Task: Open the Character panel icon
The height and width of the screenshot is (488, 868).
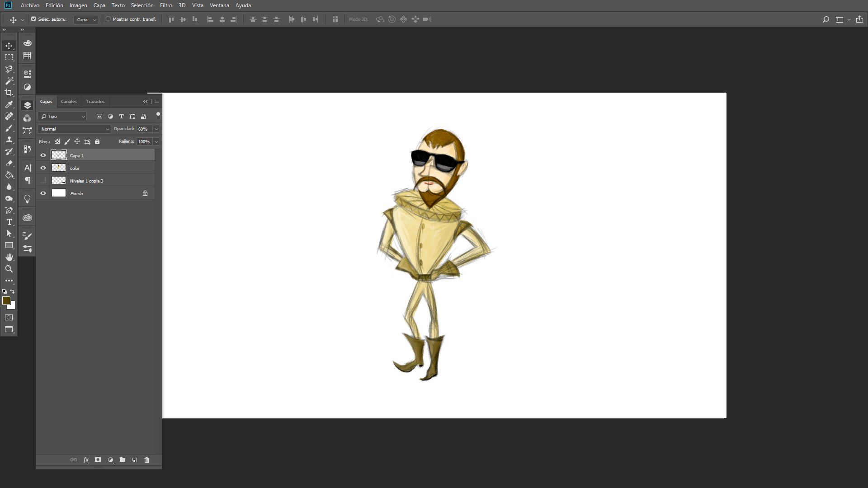Action: 28,168
